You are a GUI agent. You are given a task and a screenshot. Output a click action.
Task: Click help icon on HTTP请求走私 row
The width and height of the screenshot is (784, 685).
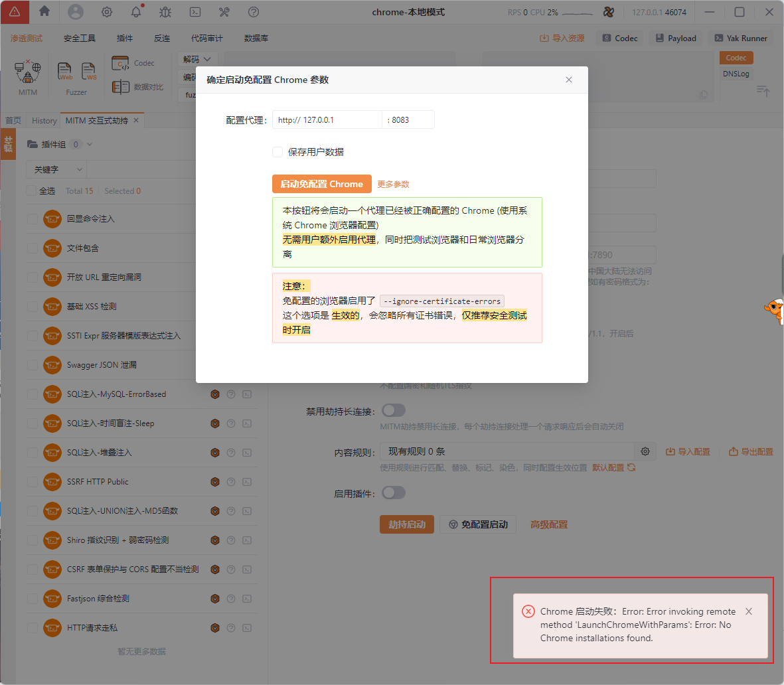coord(231,628)
